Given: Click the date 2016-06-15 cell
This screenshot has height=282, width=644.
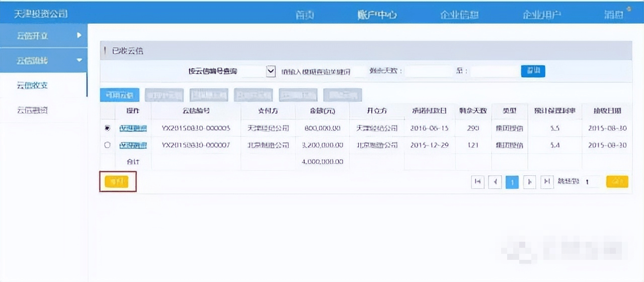Looking at the screenshot, I should pos(430,128).
